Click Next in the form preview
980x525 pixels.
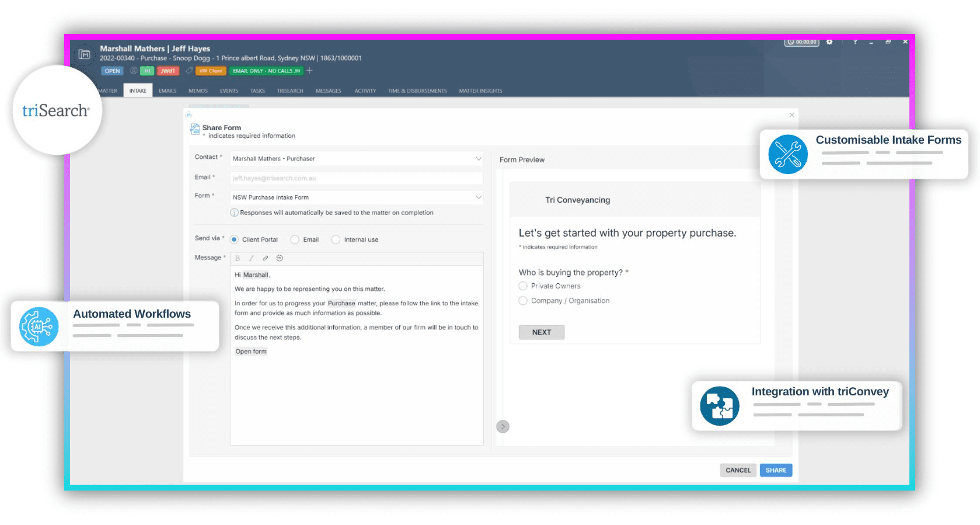[x=542, y=332]
